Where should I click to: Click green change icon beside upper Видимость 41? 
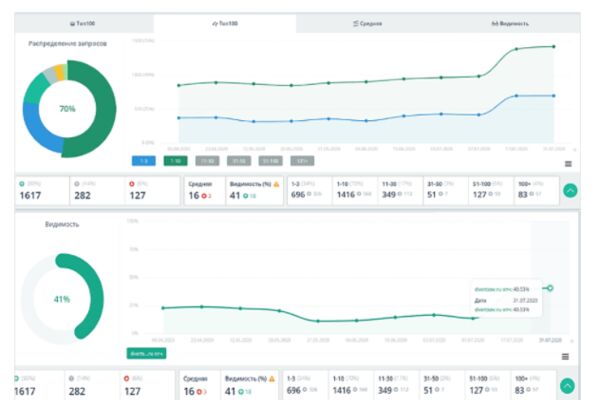pyautogui.click(x=246, y=196)
